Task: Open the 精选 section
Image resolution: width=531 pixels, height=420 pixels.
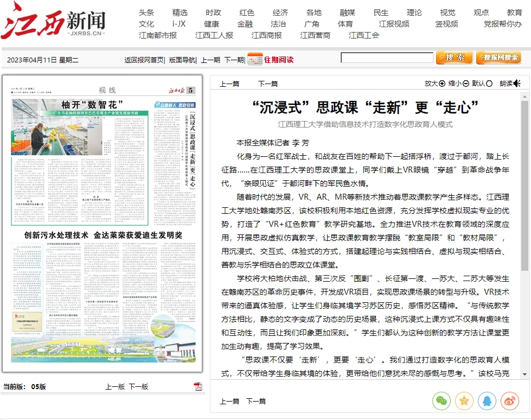Action: 180,12
